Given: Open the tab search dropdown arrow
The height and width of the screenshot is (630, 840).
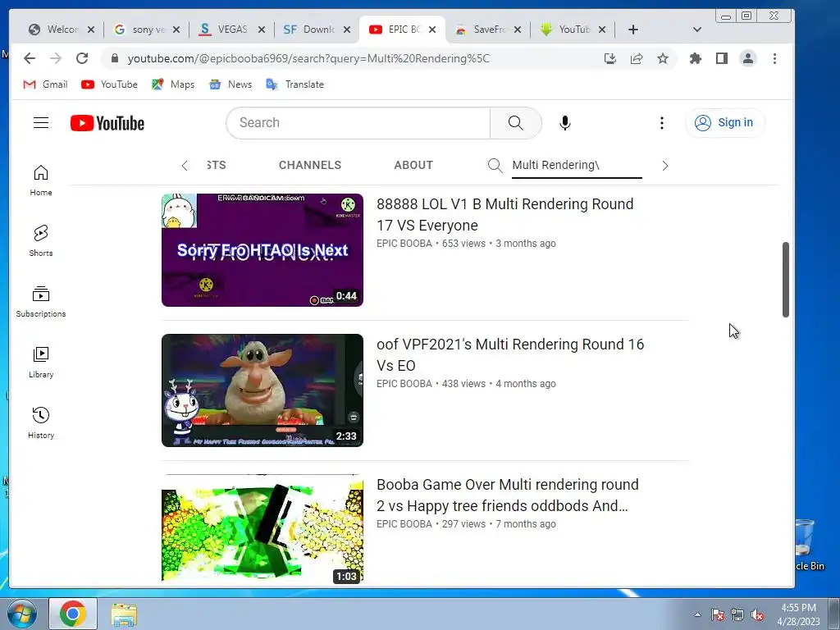Looking at the screenshot, I should pos(697,30).
